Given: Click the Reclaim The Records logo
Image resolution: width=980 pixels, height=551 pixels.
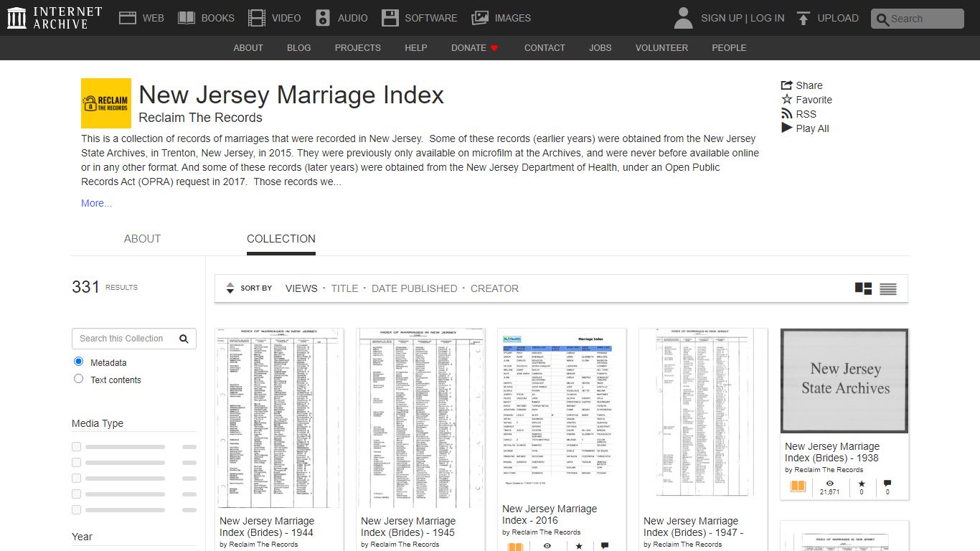Looking at the screenshot, I should click(x=106, y=103).
